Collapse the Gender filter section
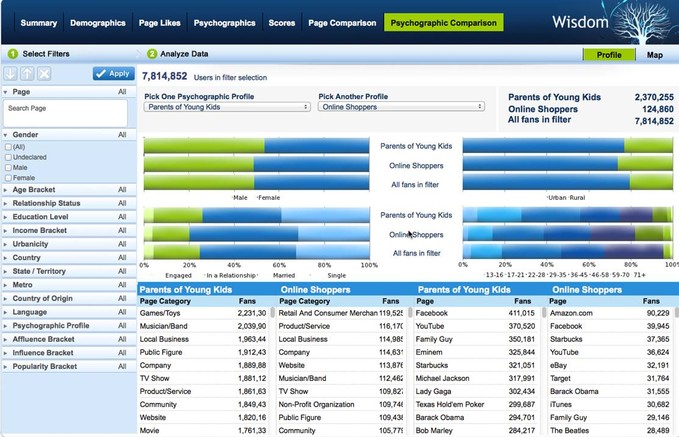The image size is (679, 437). click(5, 135)
